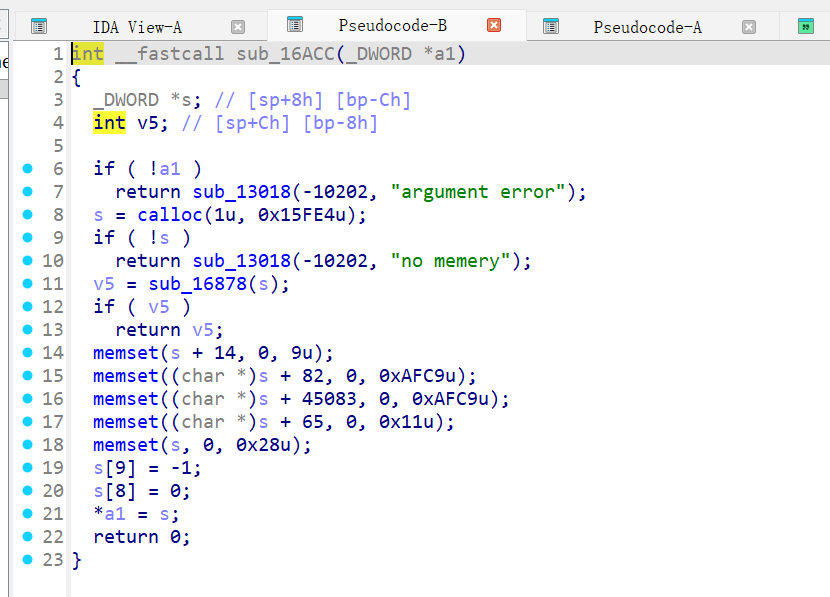Toggle breakpoint dot on line 19
Viewport: 830px width, 597px height.
coord(28,468)
